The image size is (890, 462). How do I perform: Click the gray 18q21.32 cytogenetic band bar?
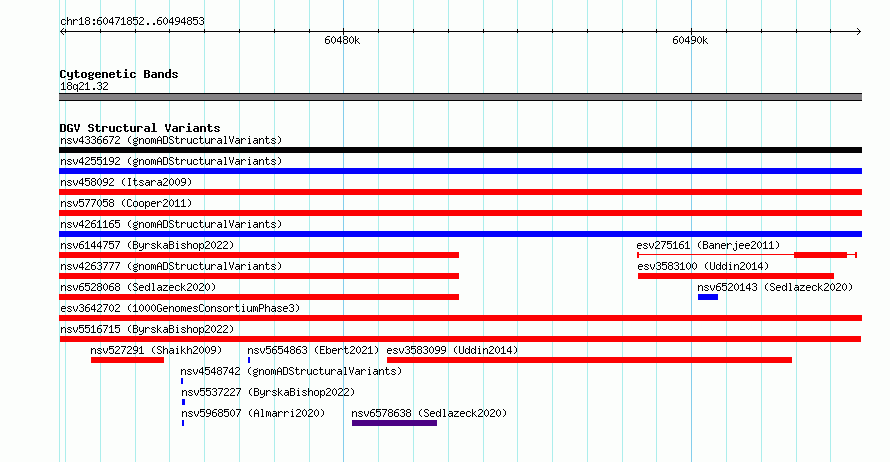click(x=460, y=97)
